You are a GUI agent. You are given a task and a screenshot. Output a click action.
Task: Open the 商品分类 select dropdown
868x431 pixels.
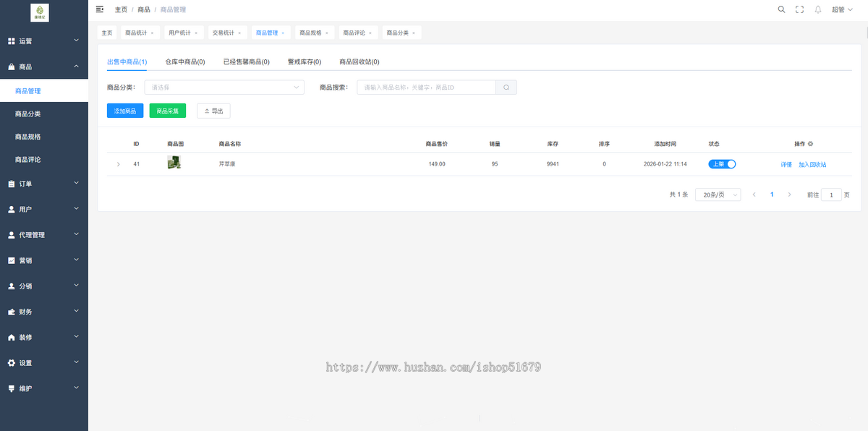tap(224, 88)
